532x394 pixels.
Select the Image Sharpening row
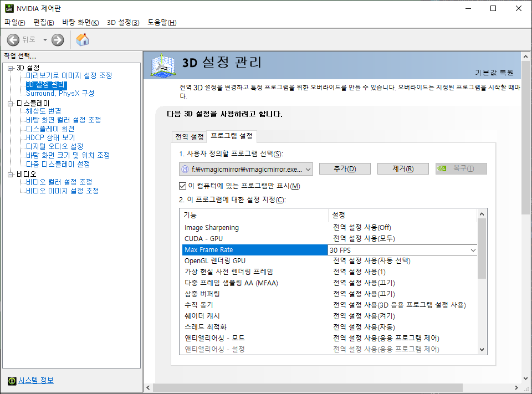pyautogui.click(x=328, y=227)
